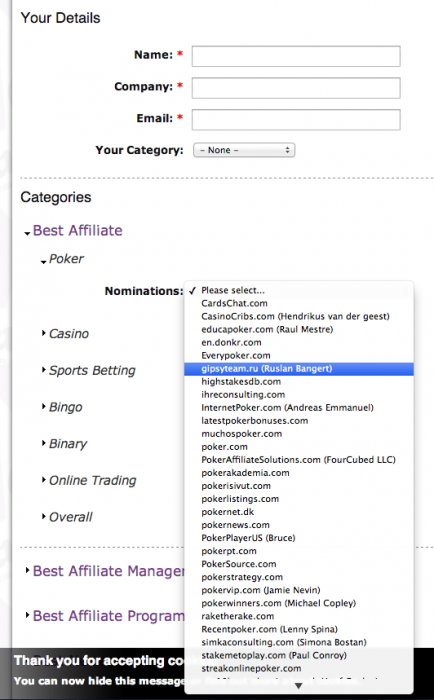This screenshot has width=434, height=700.
Task: Pick PokerAffiliateSolutions.com (FourCubed LLC) option
Action: [x=299, y=460]
